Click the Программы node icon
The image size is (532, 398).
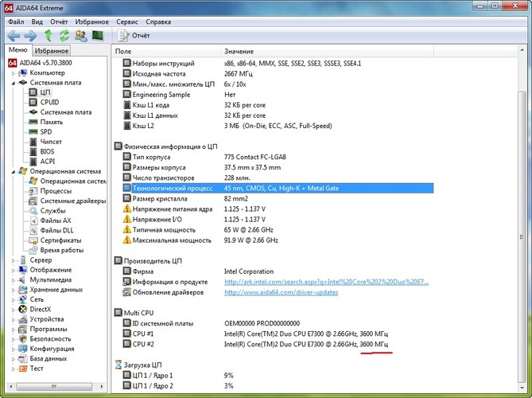point(23,329)
